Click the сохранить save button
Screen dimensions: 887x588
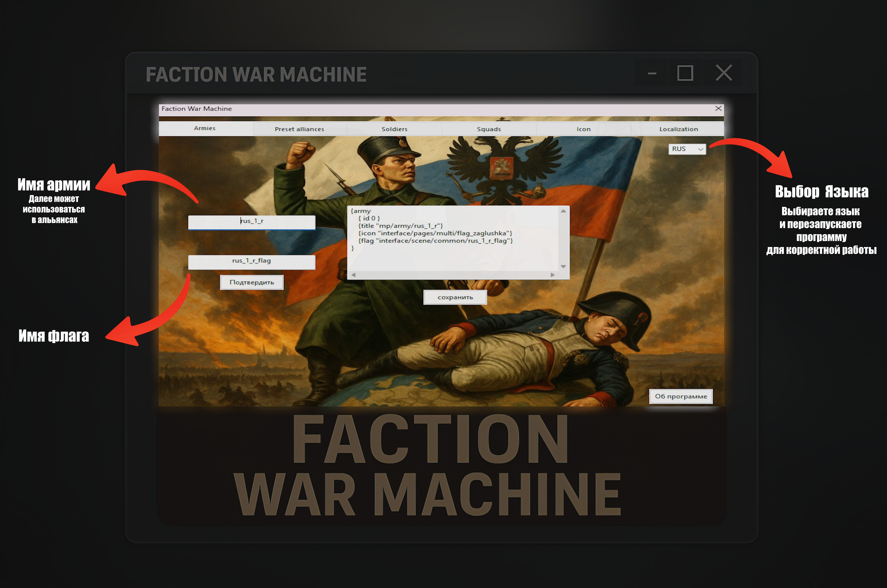[455, 297]
